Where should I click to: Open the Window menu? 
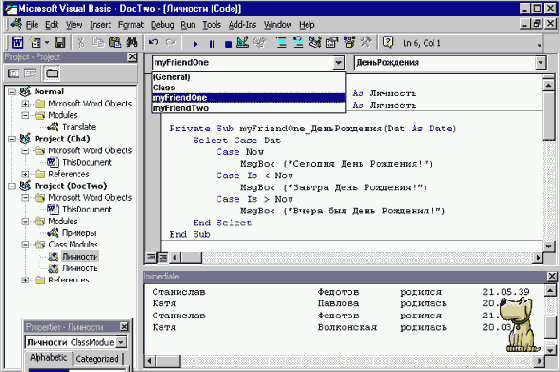[278, 25]
